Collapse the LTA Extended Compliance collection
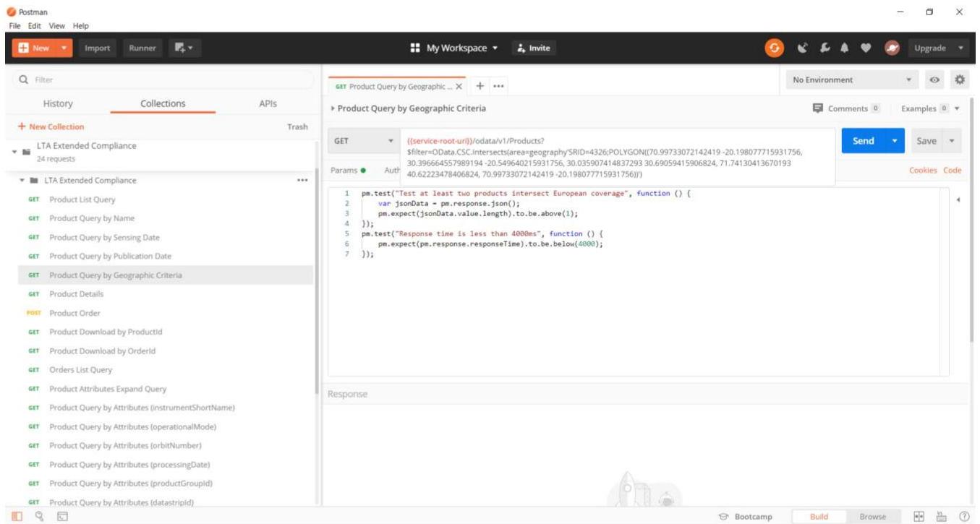Screen dimensions: 980x524 [15, 151]
